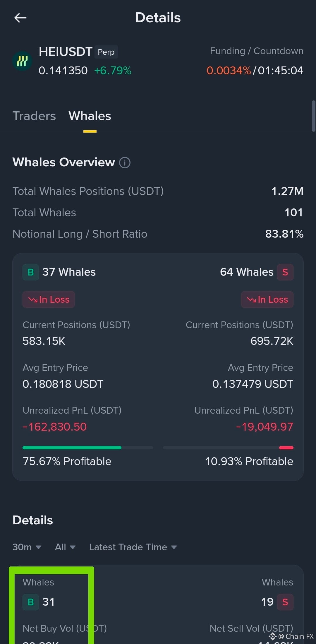This screenshot has width=316, height=644.
Task: Open the All filter dropdown
Action: (x=65, y=547)
